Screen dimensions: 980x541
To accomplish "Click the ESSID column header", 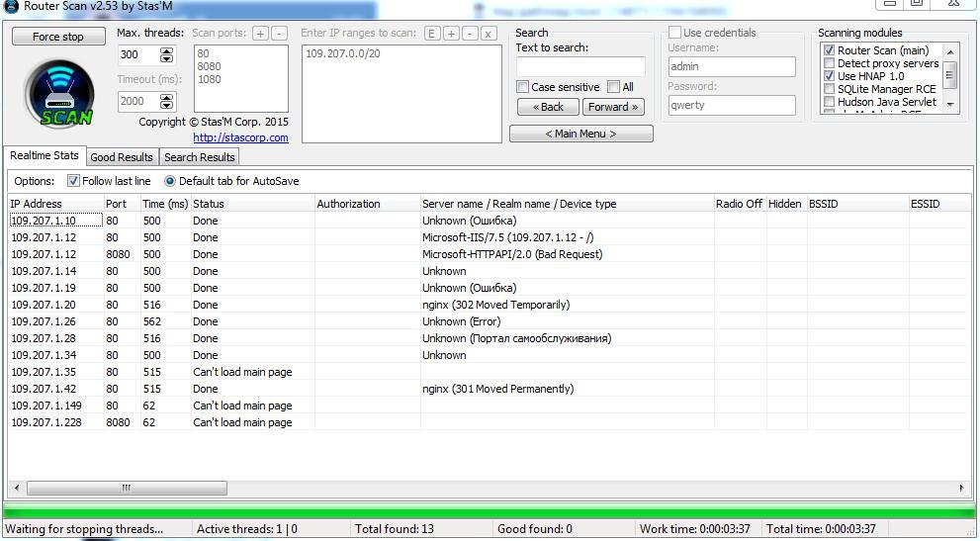I will tap(940, 204).
